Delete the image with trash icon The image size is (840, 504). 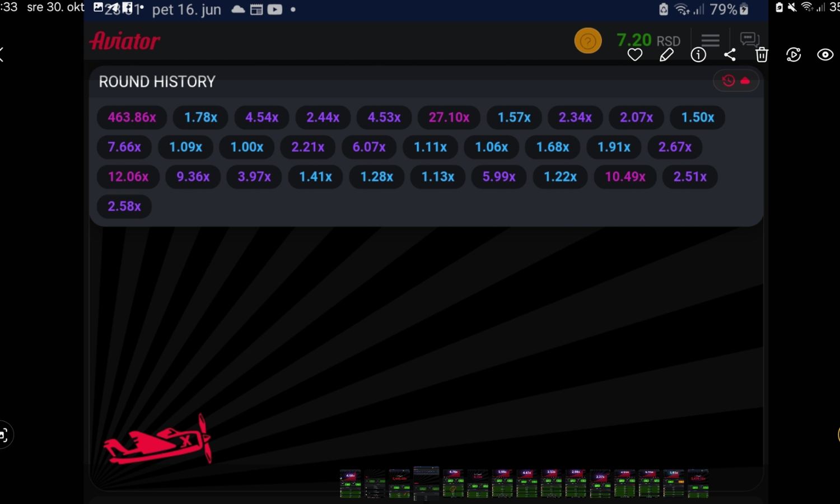click(x=762, y=55)
